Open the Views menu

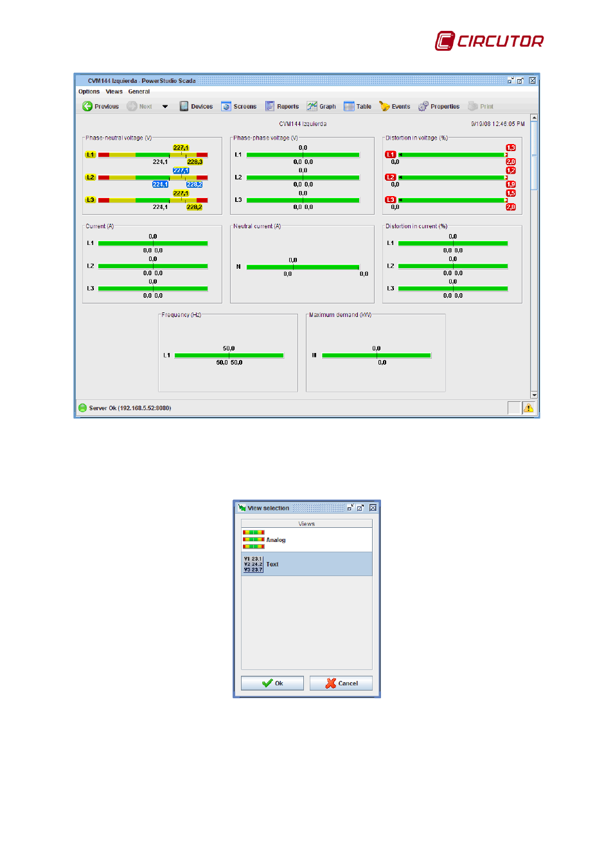click(x=114, y=92)
